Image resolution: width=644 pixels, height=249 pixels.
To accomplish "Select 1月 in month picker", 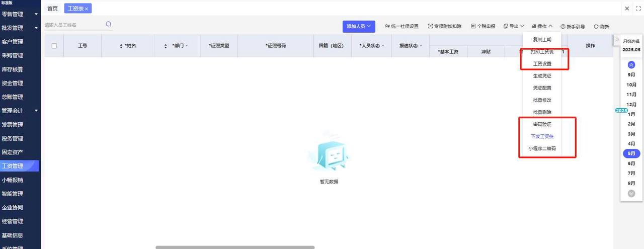I will (631, 114).
